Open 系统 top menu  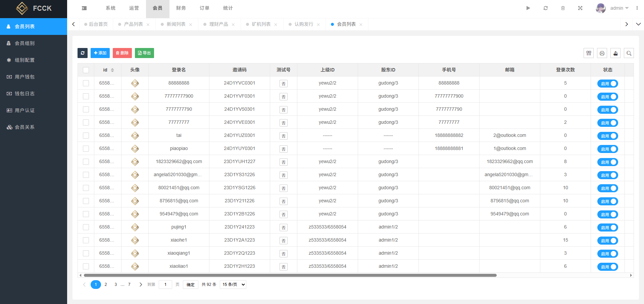(111, 8)
